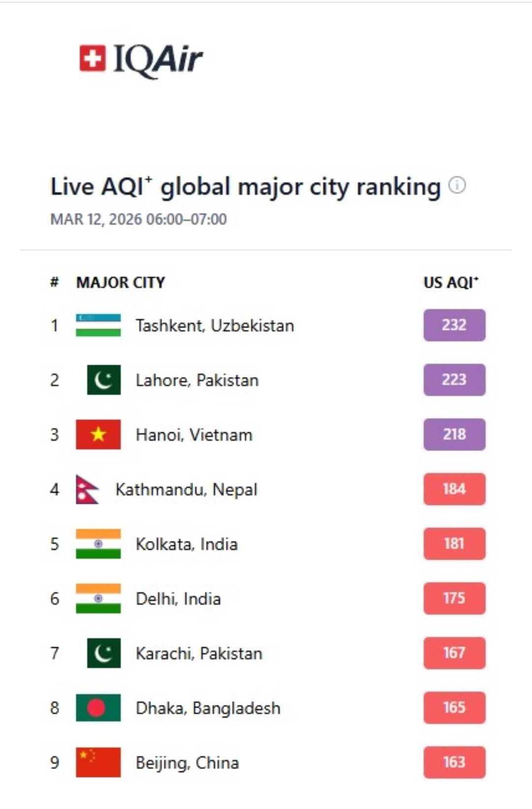Image resolution: width=532 pixels, height=809 pixels.
Task: Click the MAJOR CITY column header
Action: coord(121,282)
